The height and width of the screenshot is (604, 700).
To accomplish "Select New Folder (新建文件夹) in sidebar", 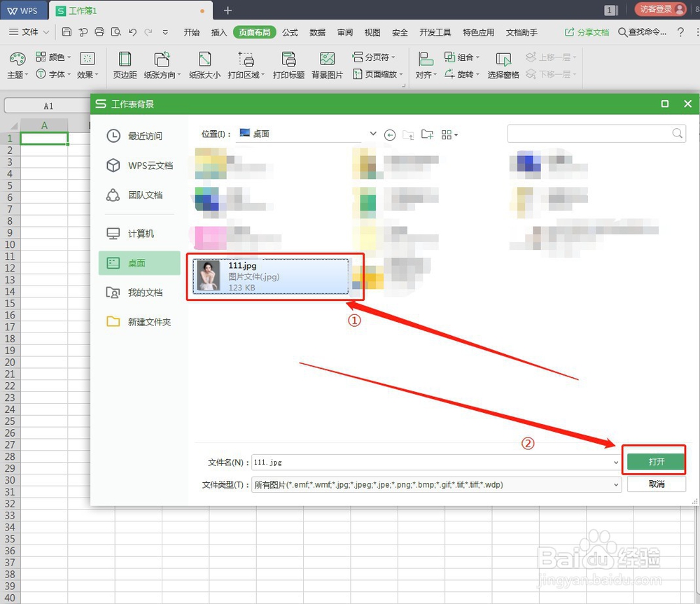I will pyautogui.click(x=139, y=322).
